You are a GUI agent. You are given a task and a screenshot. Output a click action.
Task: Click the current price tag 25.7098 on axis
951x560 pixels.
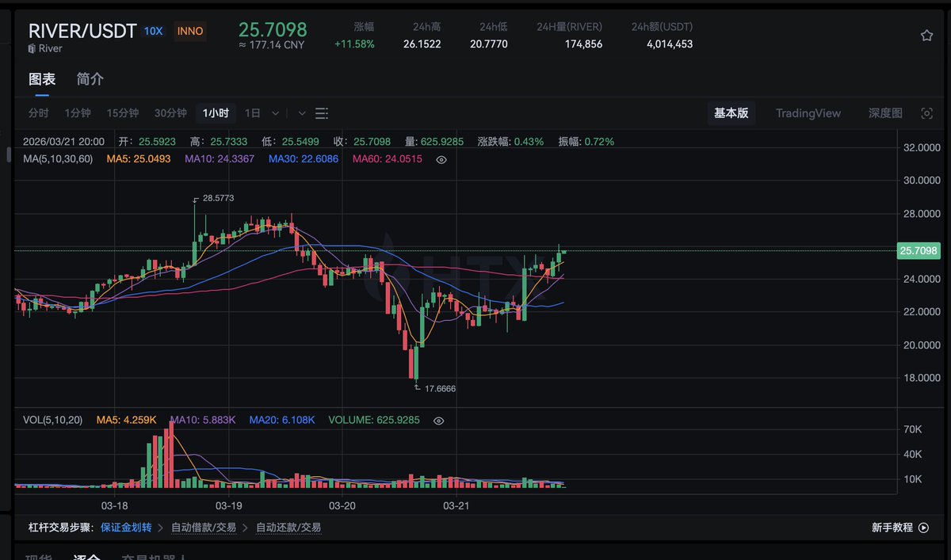click(x=919, y=251)
